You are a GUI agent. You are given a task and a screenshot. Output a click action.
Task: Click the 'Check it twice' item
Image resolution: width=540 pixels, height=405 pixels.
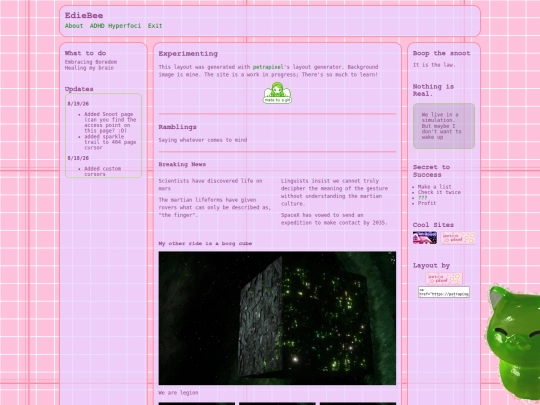[x=439, y=192]
